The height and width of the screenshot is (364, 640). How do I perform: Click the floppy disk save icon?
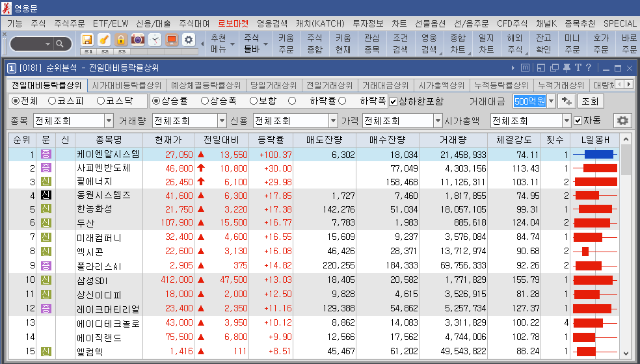point(87,40)
